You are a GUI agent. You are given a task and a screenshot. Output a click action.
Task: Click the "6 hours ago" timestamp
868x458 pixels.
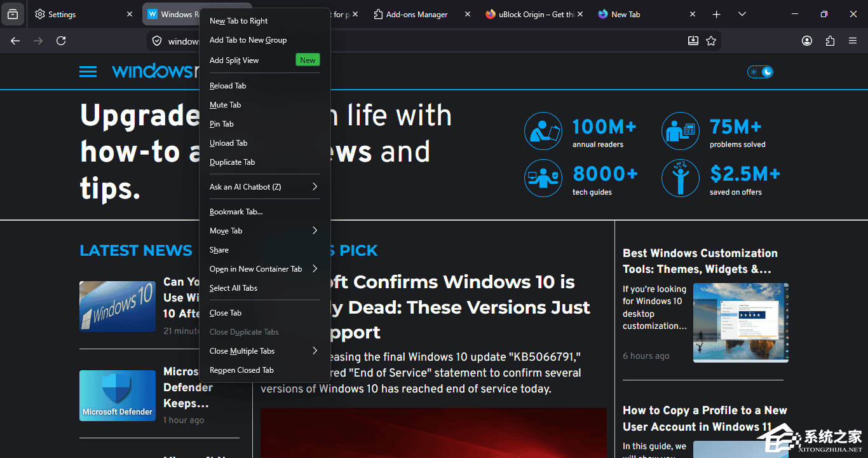pos(646,356)
